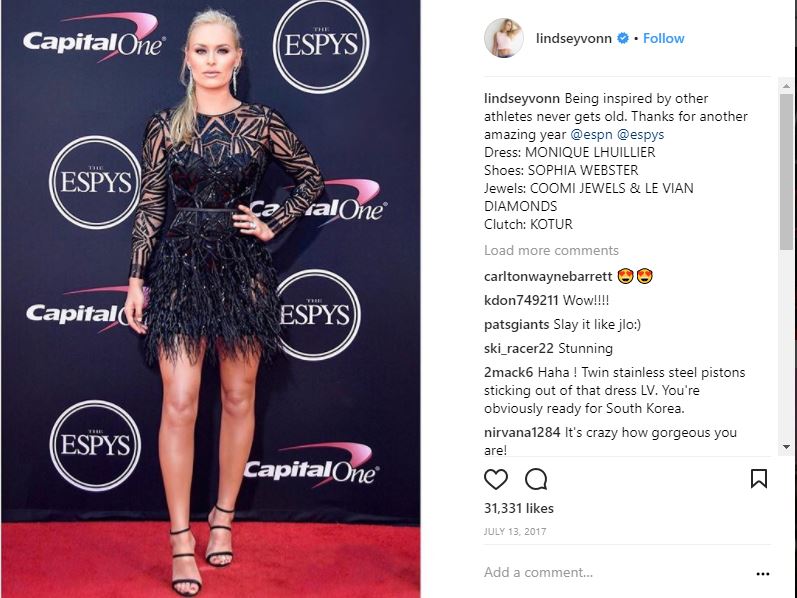Open lindseyvonn's profile picture
797x598 pixels.
point(503,38)
